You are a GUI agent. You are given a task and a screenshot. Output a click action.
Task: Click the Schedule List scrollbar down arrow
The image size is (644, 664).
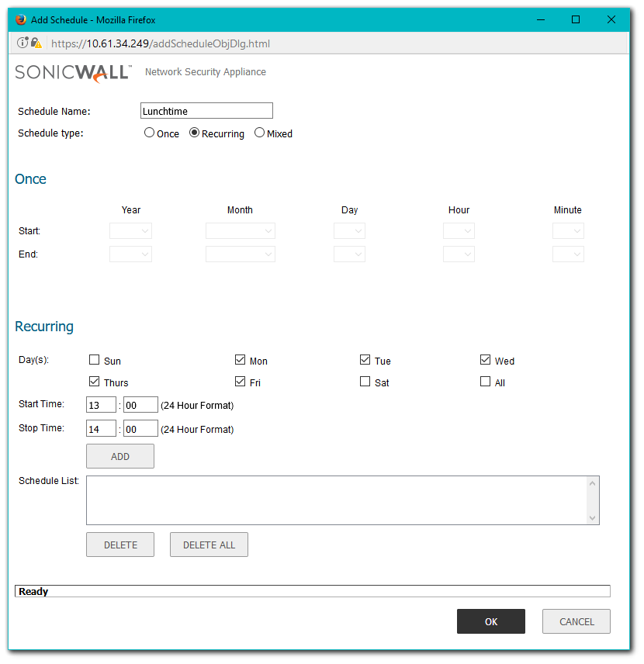[x=593, y=517]
